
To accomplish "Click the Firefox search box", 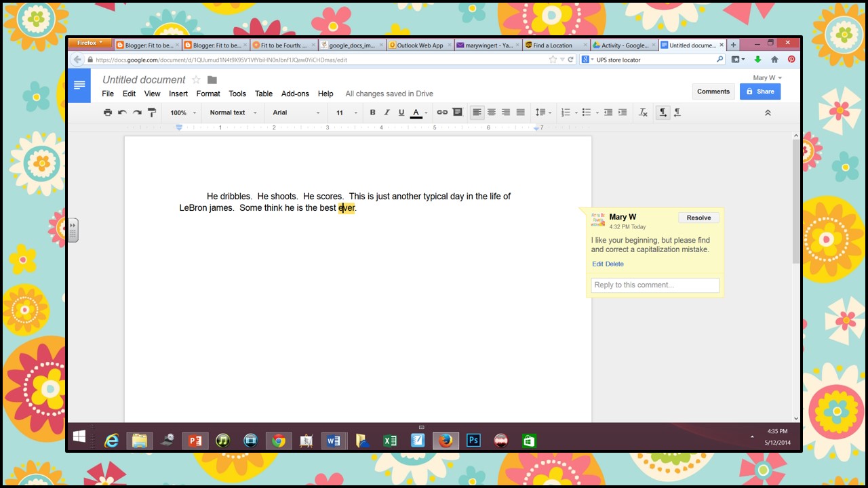I will [652, 60].
